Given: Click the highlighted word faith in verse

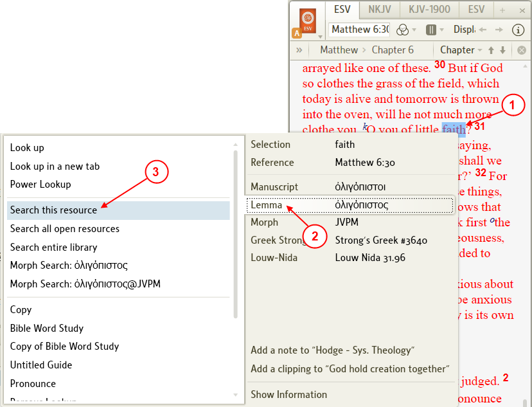Looking at the screenshot, I should [454, 129].
